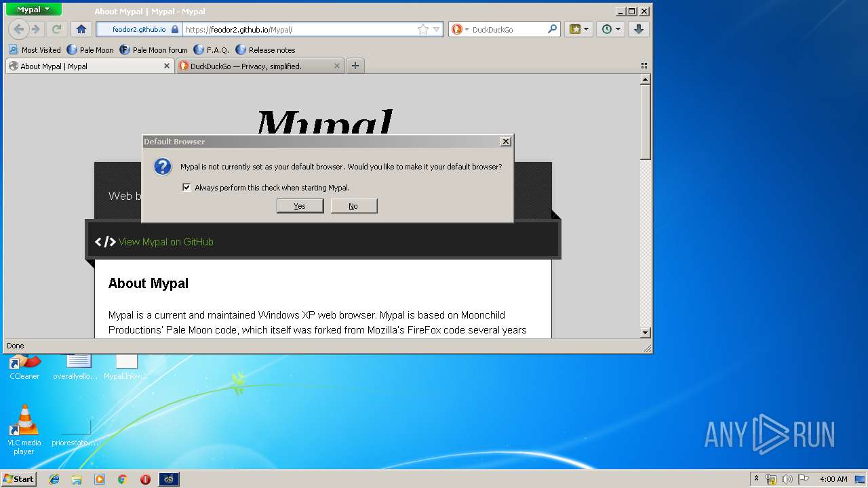Click the https://feodor2.github.io/Mypal/ address field
Screen dimensions: 868x488
click(298, 29)
